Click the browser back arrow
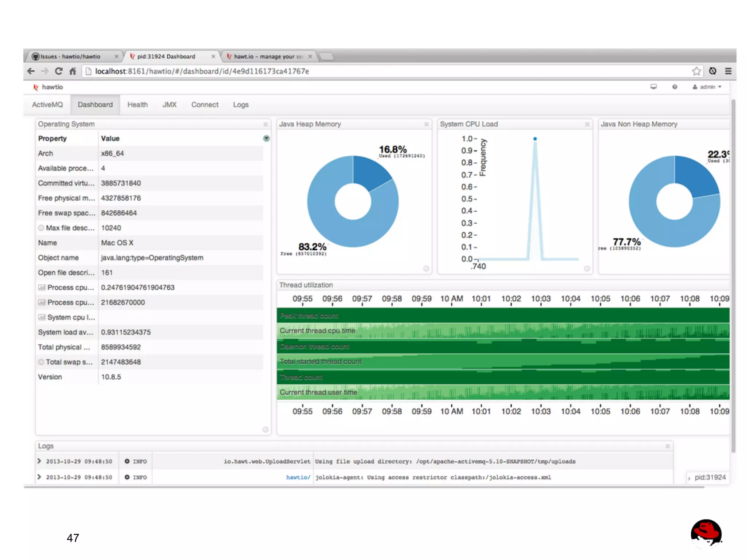The width and height of the screenshot is (746, 560). pos(31,71)
